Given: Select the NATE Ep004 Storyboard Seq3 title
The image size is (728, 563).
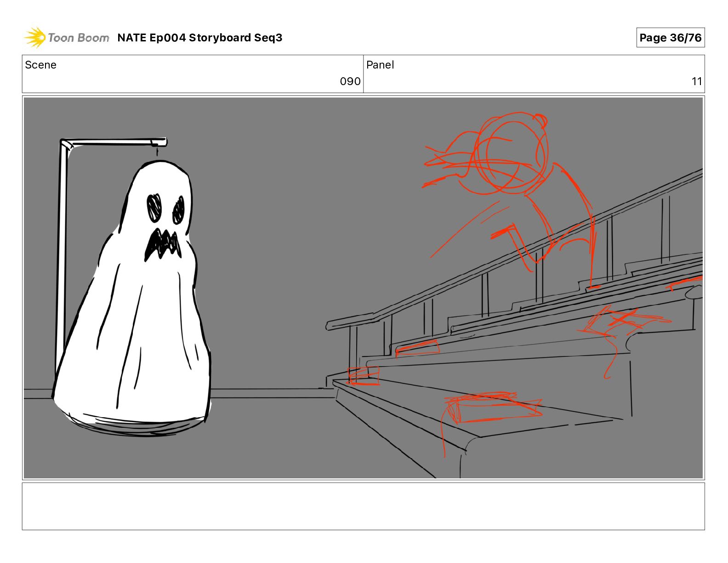Looking at the screenshot, I should pos(199,38).
